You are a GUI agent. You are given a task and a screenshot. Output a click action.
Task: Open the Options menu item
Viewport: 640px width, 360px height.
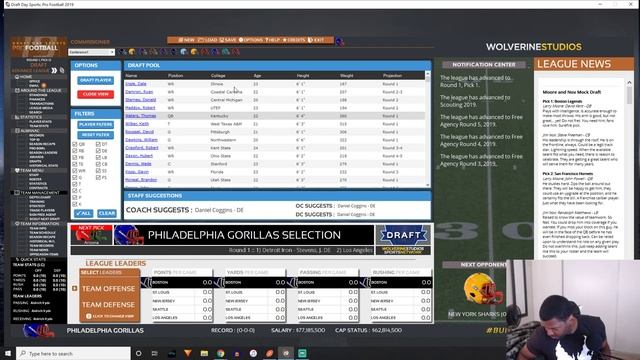point(251,40)
